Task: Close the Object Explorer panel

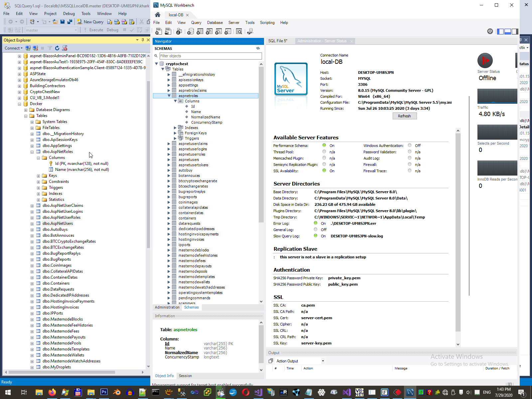Action: [x=148, y=40]
